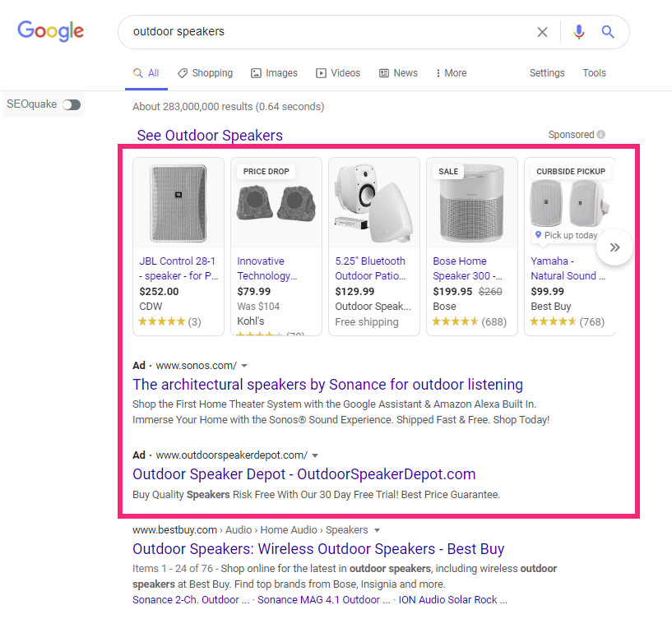
Task: Select the All tab
Action: click(x=146, y=73)
